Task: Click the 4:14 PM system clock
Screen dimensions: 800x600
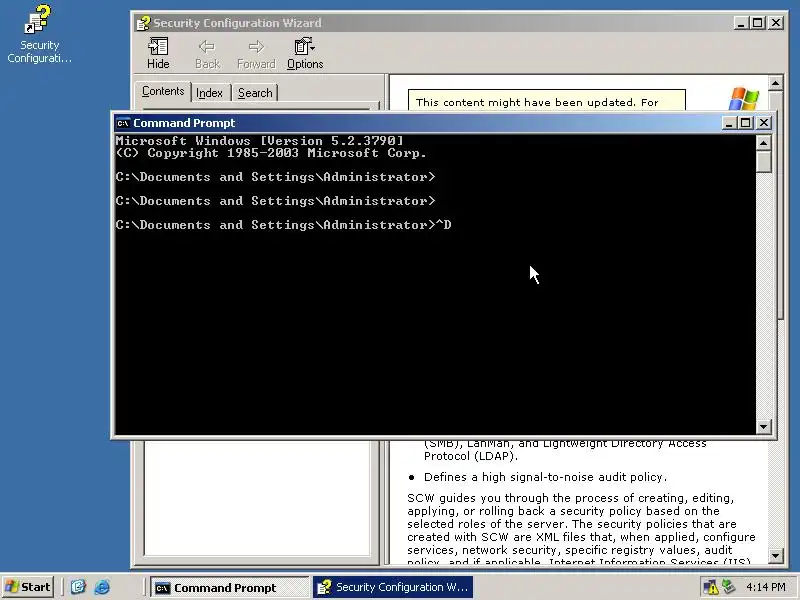Action: click(765, 587)
